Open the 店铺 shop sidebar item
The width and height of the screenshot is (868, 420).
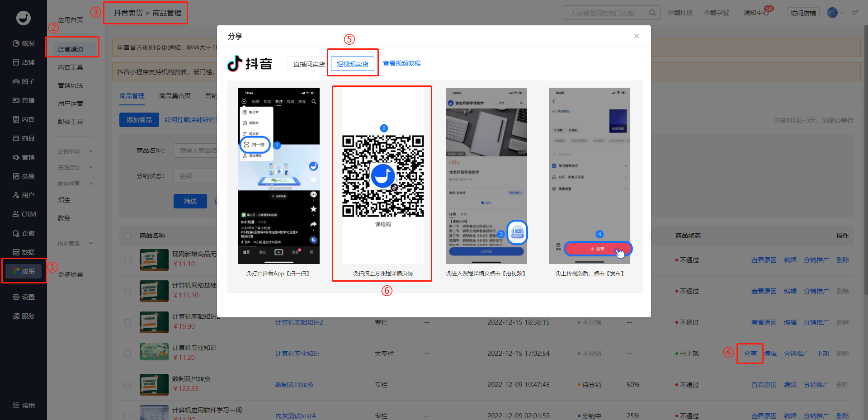coord(24,62)
